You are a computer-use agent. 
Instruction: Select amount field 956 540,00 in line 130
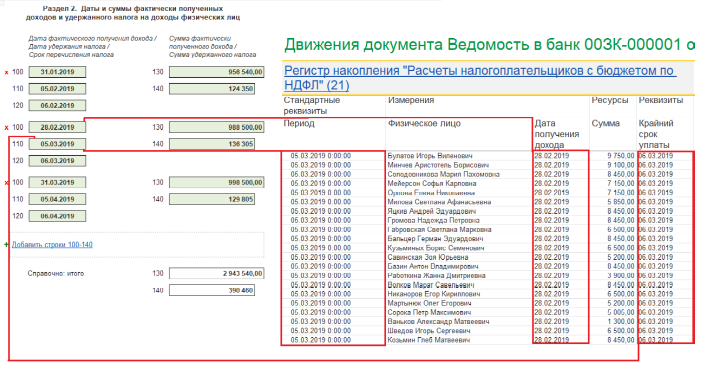pos(217,72)
